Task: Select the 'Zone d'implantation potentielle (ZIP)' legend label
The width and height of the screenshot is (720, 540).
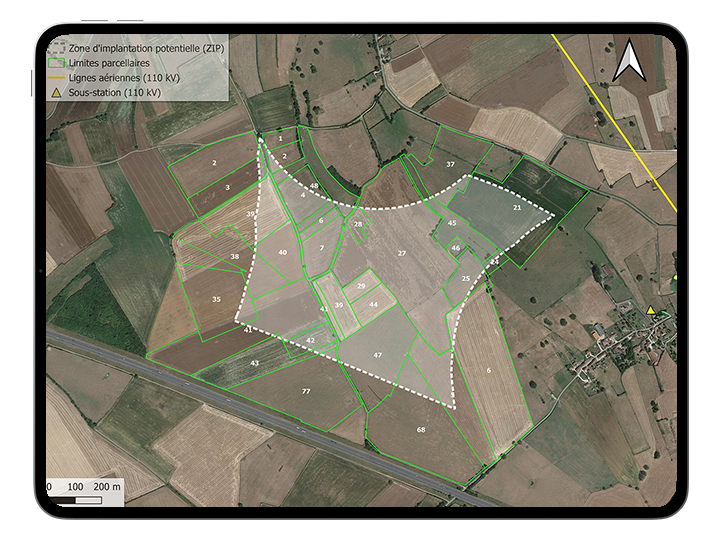Action: tap(138, 48)
